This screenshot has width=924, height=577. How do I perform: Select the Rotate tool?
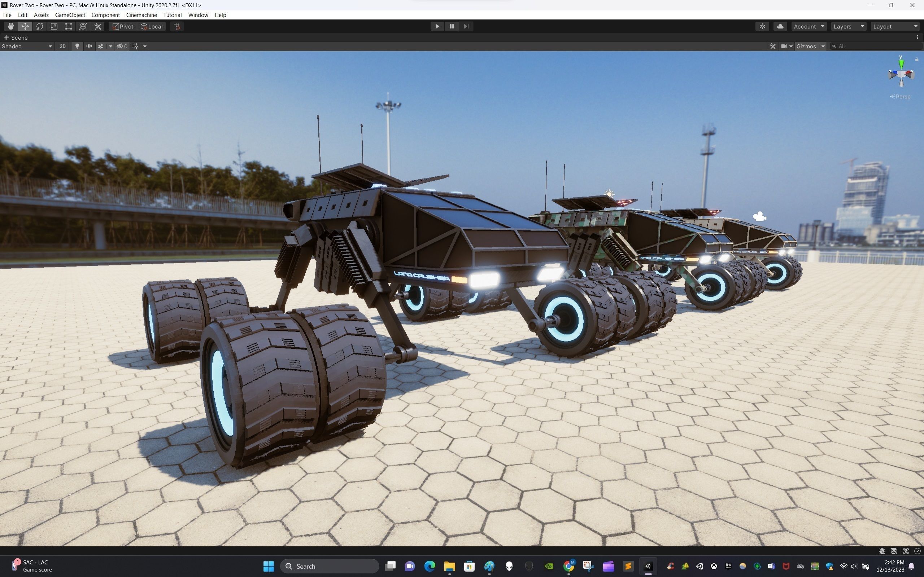(40, 26)
